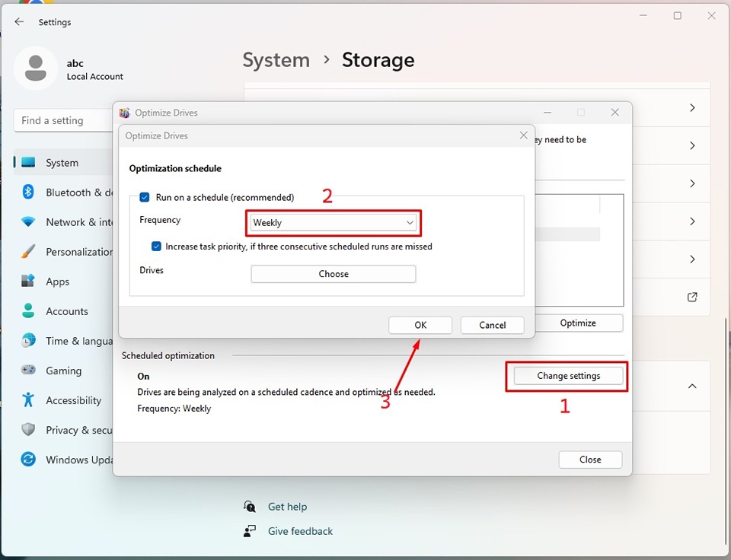Click Cancel in Optimization schedule dialog
The width and height of the screenshot is (731, 560).
coord(493,325)
